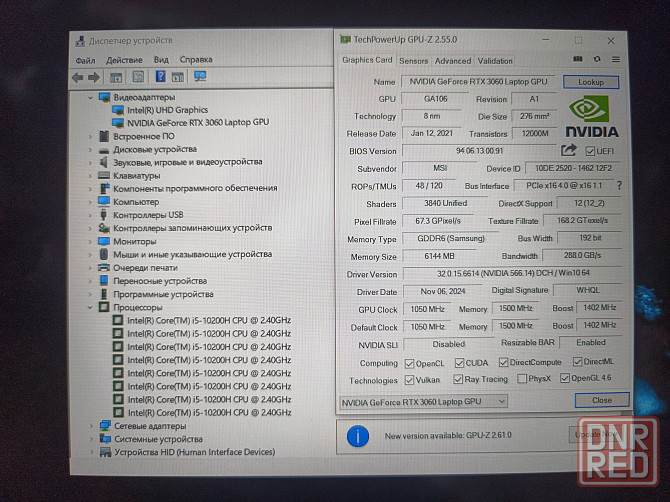Expand the Дисковые устройства node
This screenshot has height=502, width=670.
click(x=90, y=150)
